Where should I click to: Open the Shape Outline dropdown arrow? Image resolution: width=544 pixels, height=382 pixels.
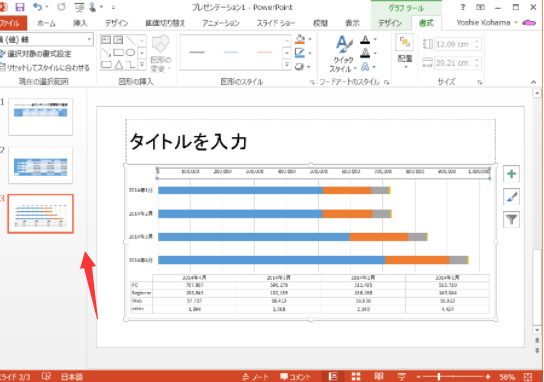(310, 53)
